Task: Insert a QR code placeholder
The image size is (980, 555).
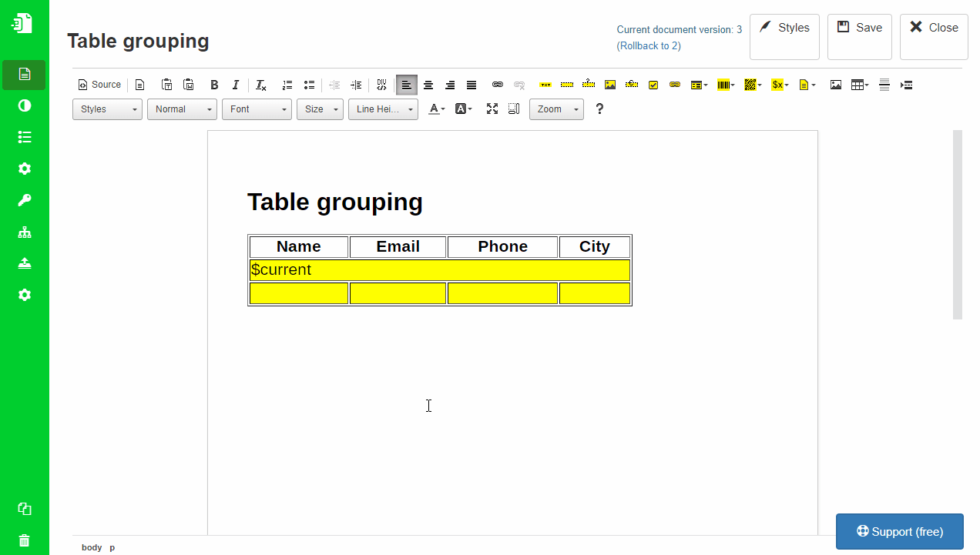Action: 750,85
